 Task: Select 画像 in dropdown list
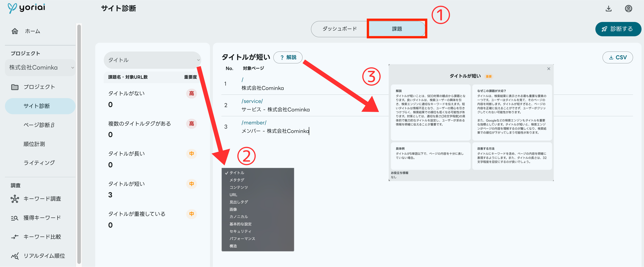[x=233, y=209]
